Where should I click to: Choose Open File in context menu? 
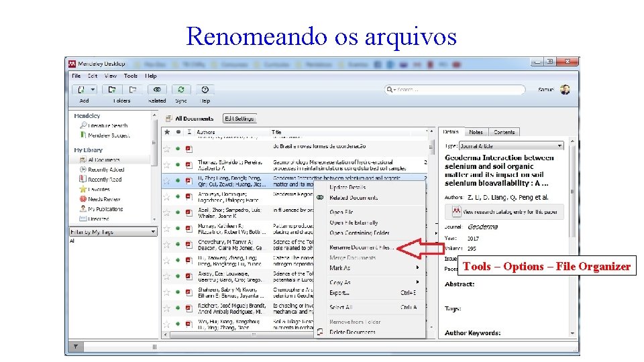tap(341, 213)
